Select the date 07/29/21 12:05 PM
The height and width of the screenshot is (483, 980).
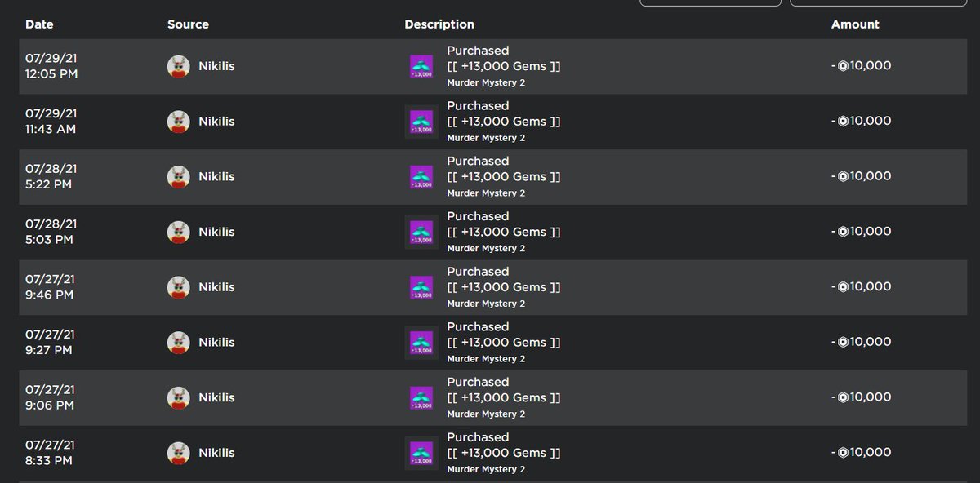coord(51,66)
